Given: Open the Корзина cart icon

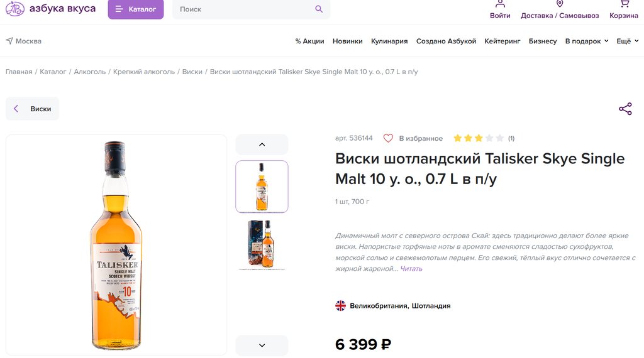Looking at the screenshot, I should tap(624, 4).
